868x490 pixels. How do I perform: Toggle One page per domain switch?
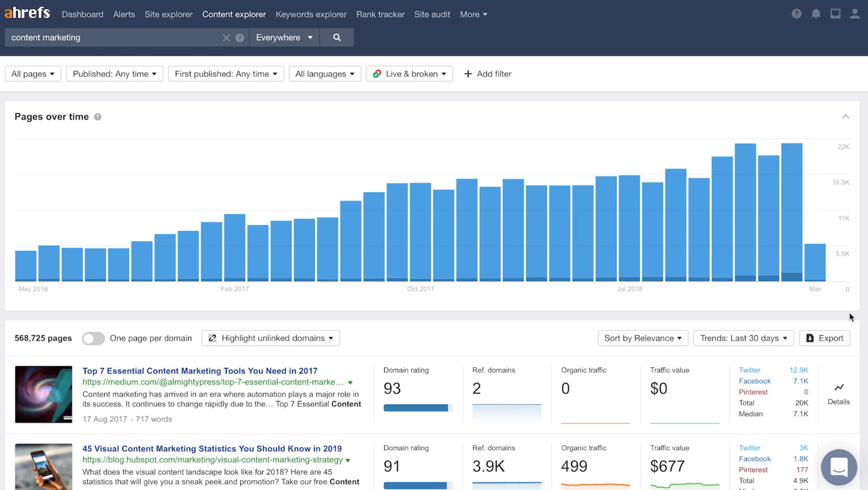click(x=93, y=338)
